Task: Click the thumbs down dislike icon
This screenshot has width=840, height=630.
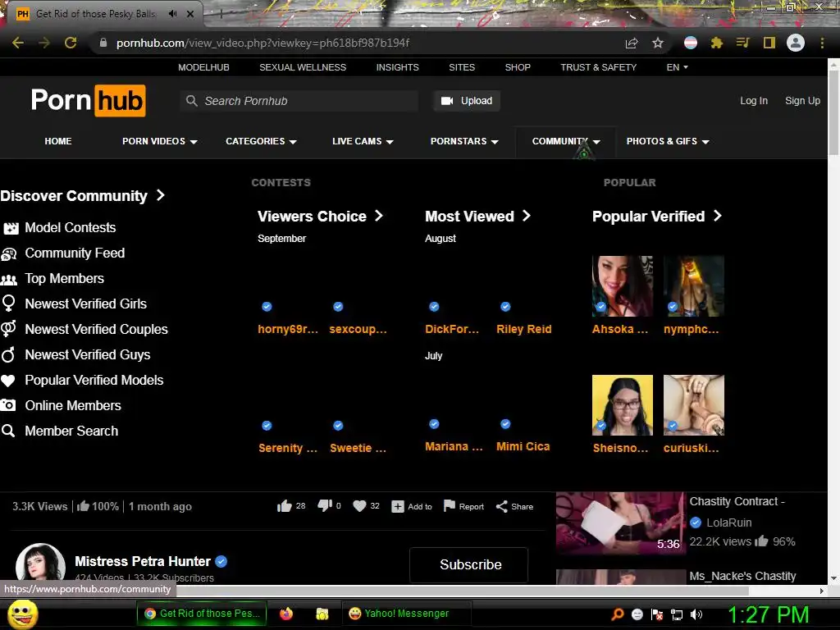Action: tap(325, 506)
